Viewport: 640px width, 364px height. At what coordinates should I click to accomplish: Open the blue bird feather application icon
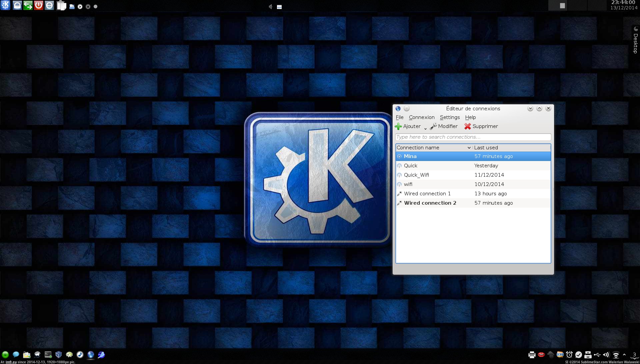click(x=101, y=355)
